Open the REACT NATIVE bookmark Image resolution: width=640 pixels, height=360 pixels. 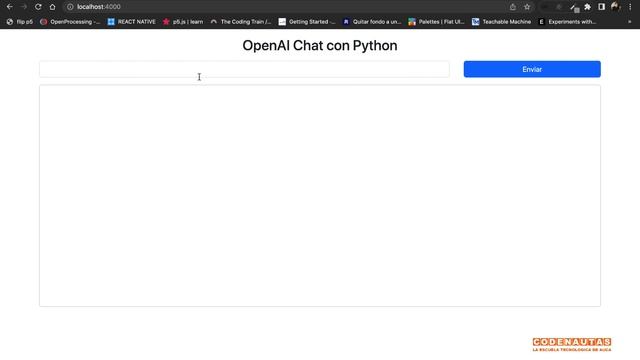[131, 22]
